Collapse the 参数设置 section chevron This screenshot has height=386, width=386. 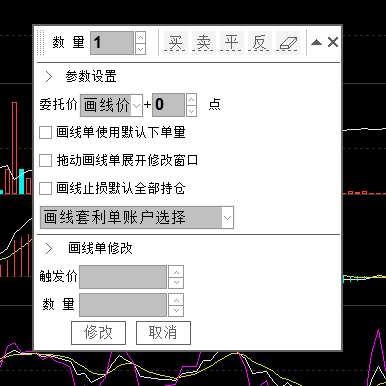(x=49, y=77)
